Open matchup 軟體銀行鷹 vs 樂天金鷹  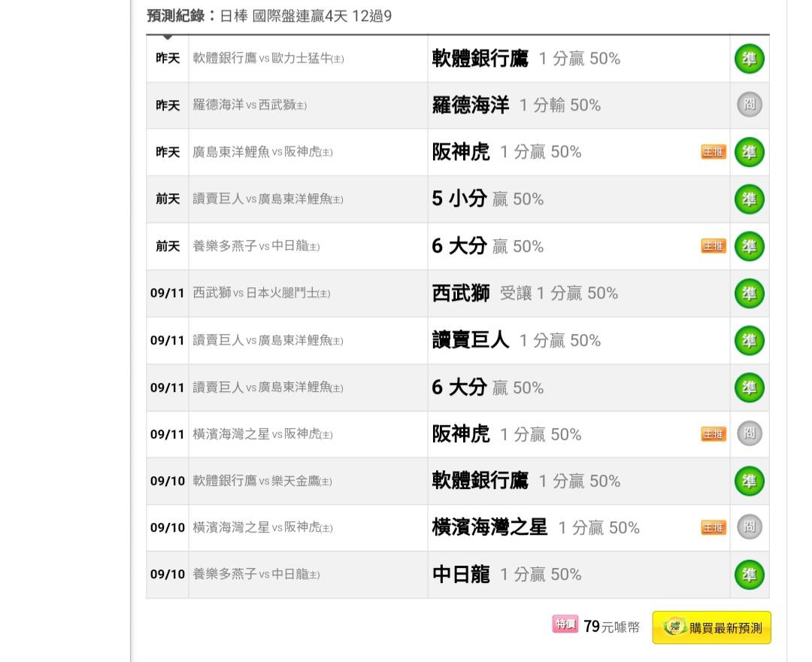point(262,481)
